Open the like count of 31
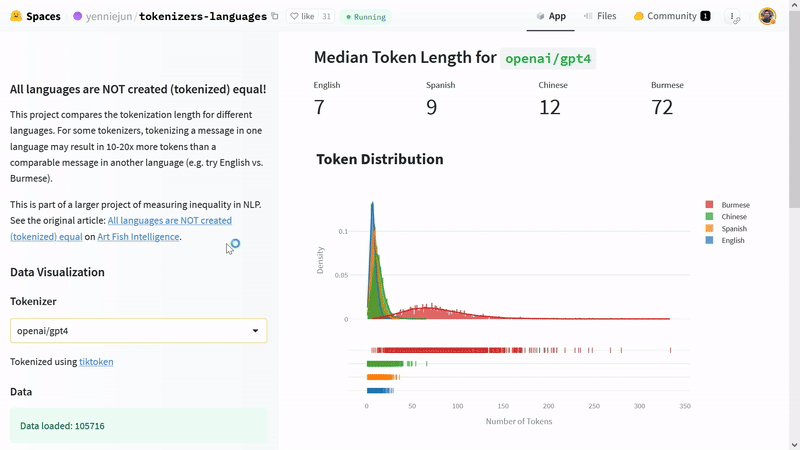 (326, 16)
